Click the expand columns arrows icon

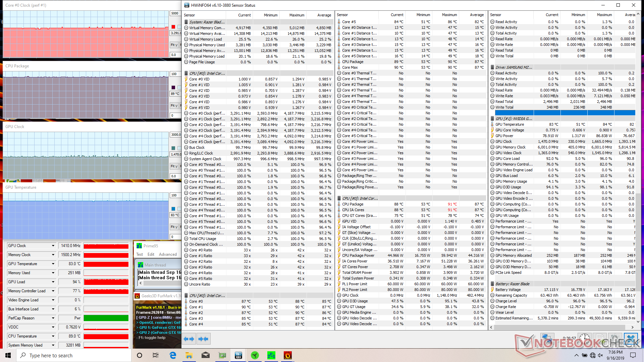coord(189,339)
